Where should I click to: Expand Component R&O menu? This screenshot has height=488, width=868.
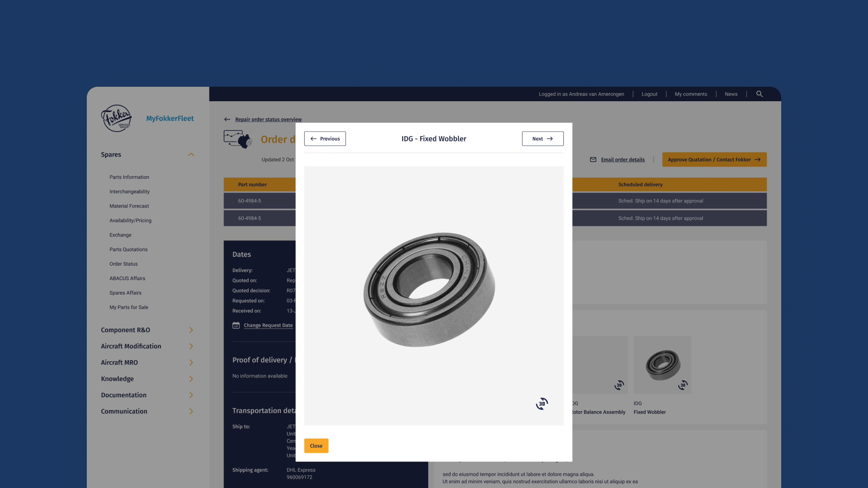coord(191,330)
